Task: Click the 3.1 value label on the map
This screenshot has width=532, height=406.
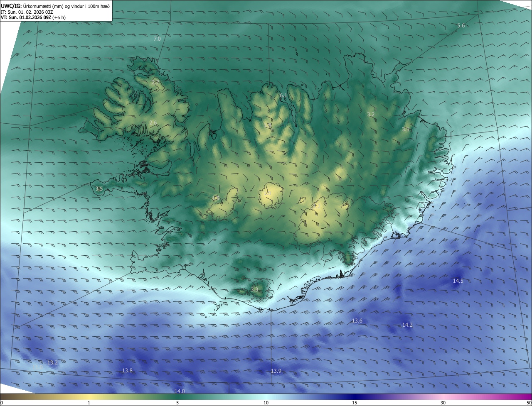Action: (x=406, y=130)
